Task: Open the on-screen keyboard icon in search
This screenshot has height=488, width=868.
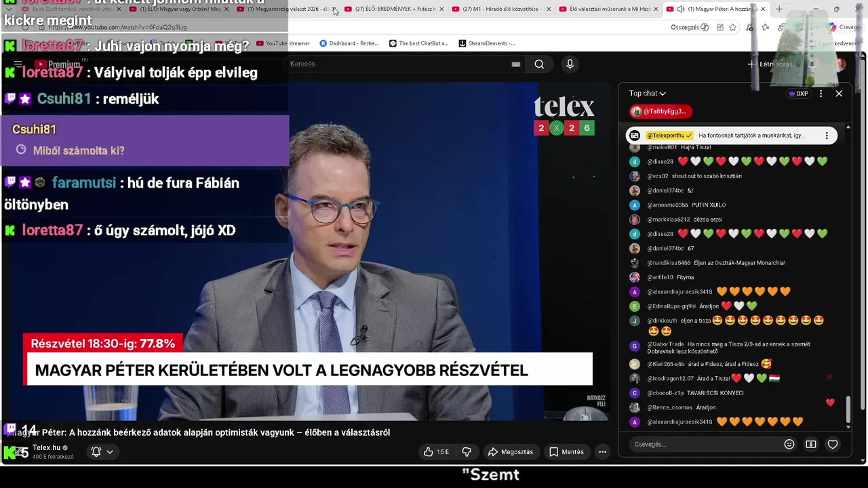Action: (516, 64)
